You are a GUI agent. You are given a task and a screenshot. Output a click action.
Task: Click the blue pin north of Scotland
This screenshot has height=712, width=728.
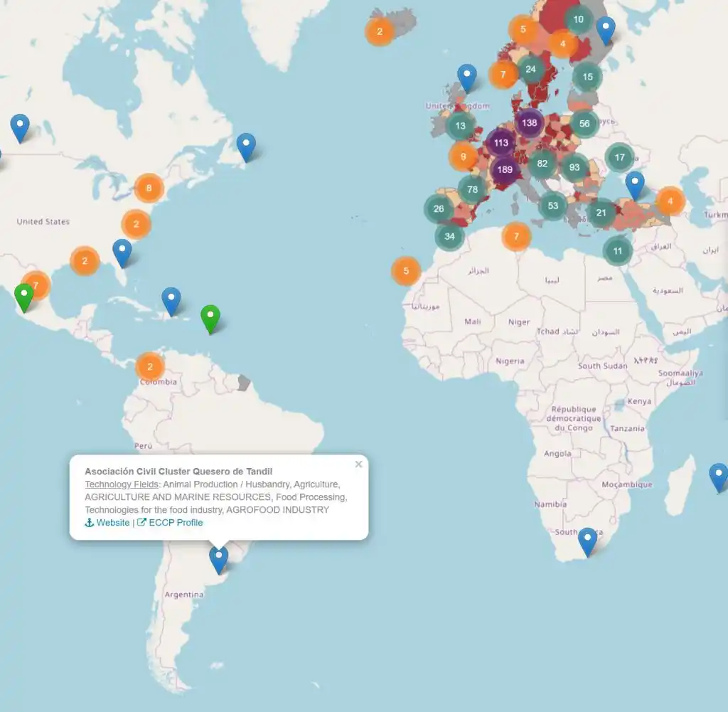[x=467, y=78]
